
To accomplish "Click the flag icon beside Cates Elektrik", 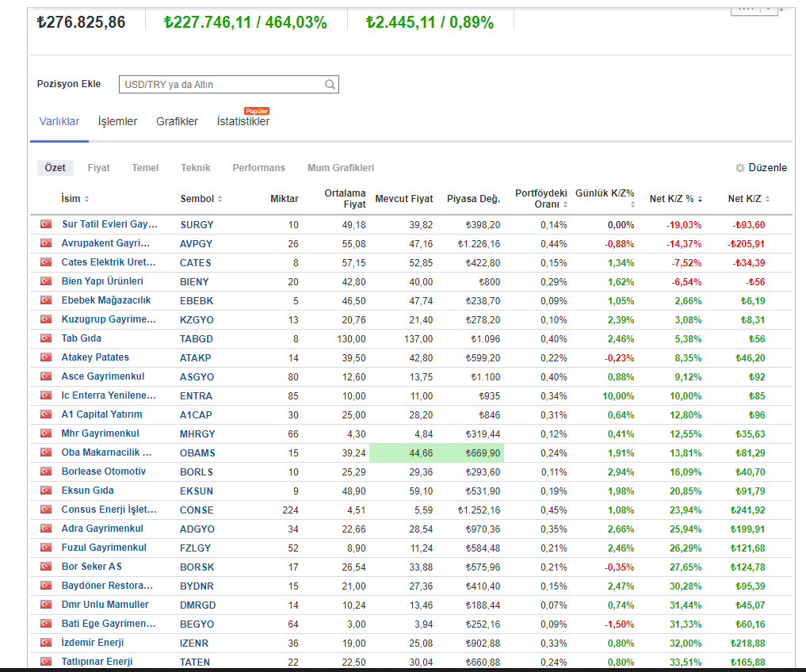I will [x=46, y=262].
